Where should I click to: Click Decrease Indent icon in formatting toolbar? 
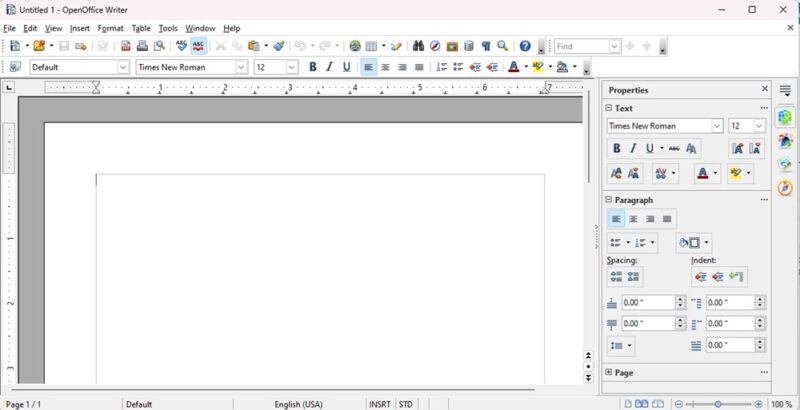pos(475,67)
